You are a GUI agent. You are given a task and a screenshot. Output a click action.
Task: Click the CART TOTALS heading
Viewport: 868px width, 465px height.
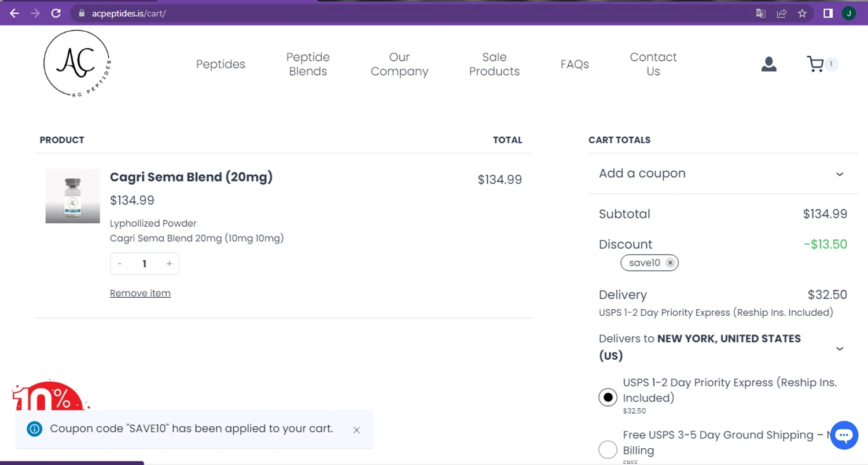pyautogui.click(x=619, y=140)
